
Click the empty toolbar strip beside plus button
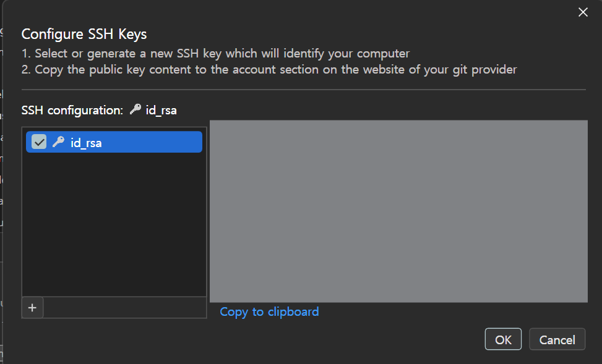tap(125, 307)
